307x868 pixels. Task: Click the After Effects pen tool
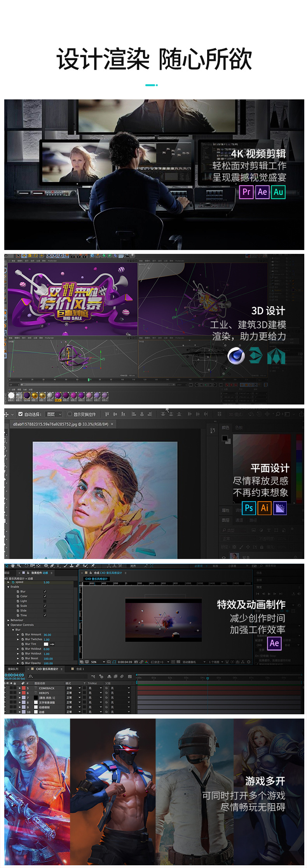point(52,566)
